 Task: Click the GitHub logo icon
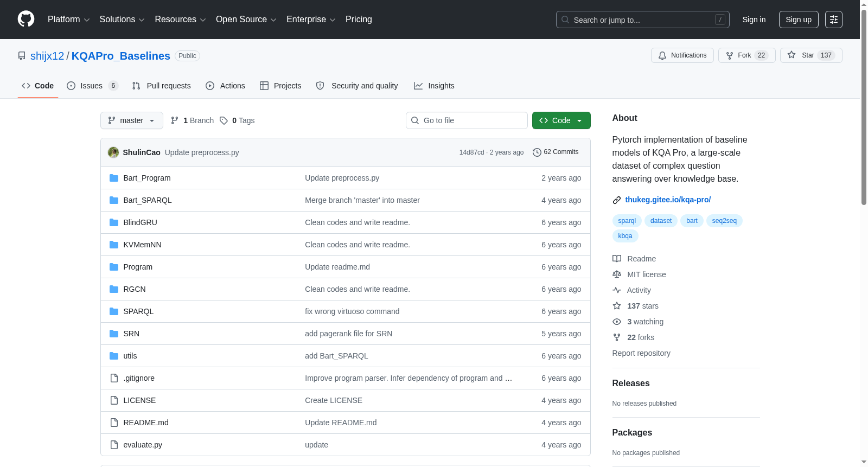[x=26, y=20]
